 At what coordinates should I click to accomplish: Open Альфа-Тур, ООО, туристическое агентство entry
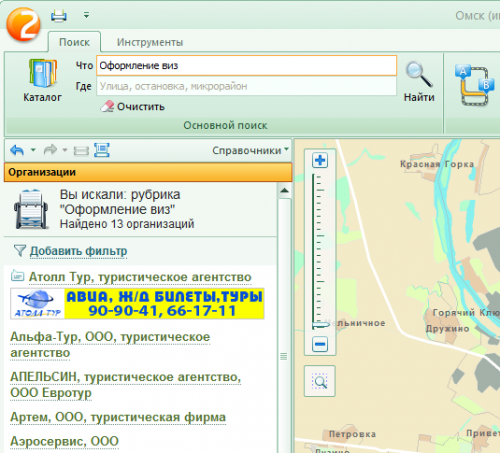coord(110,345)
